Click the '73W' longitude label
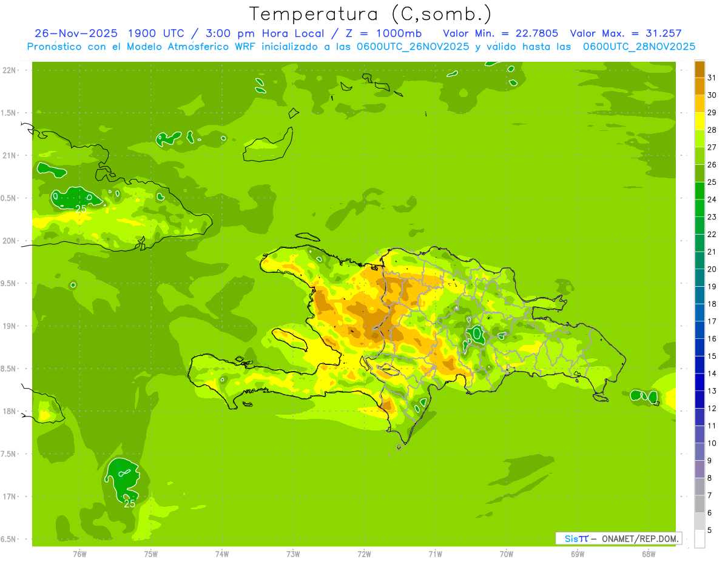 (x=293, y=554)
